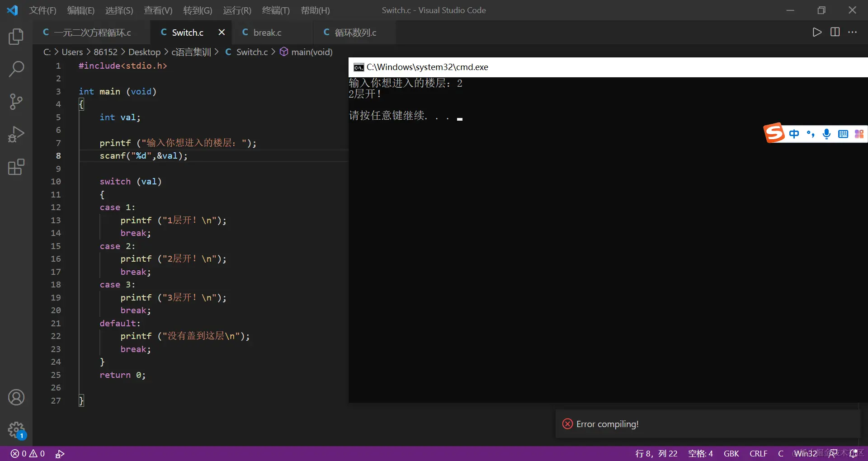
Task: Click Win32 configuration in status bar
Action: point(805,453)
